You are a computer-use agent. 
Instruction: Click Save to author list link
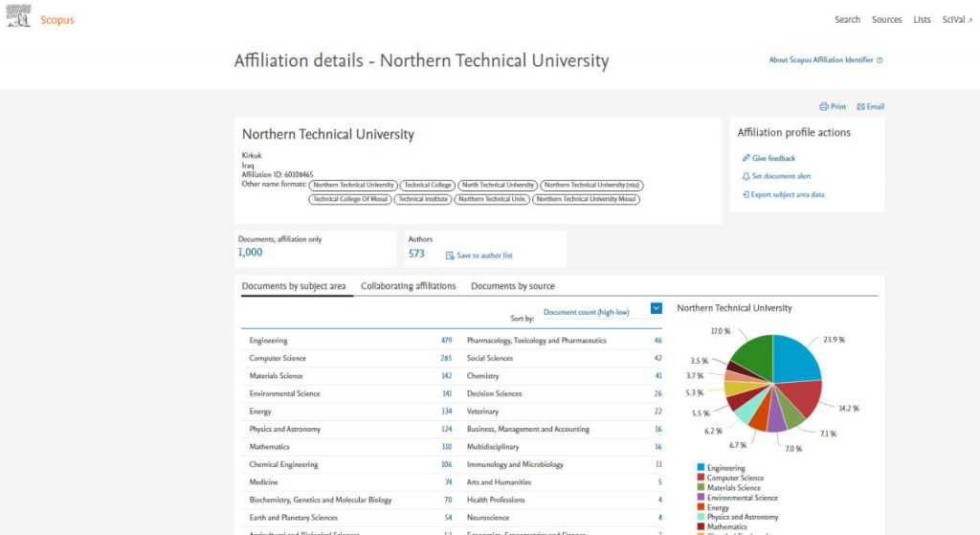click(x=484, y=256)
